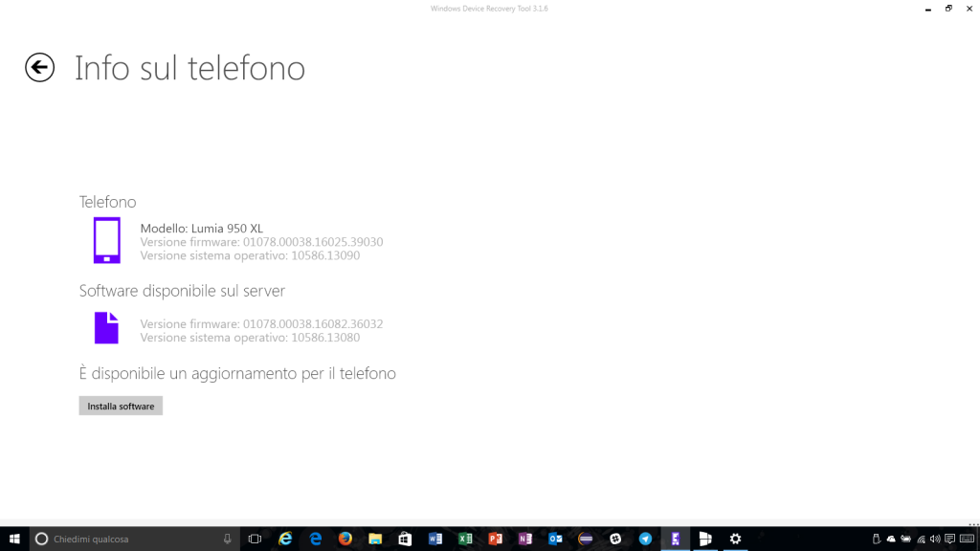Image resolution: width=980 pixels, height=551 pixels.
Task: Open Word from the taskbar
Action: pos(435,539)
